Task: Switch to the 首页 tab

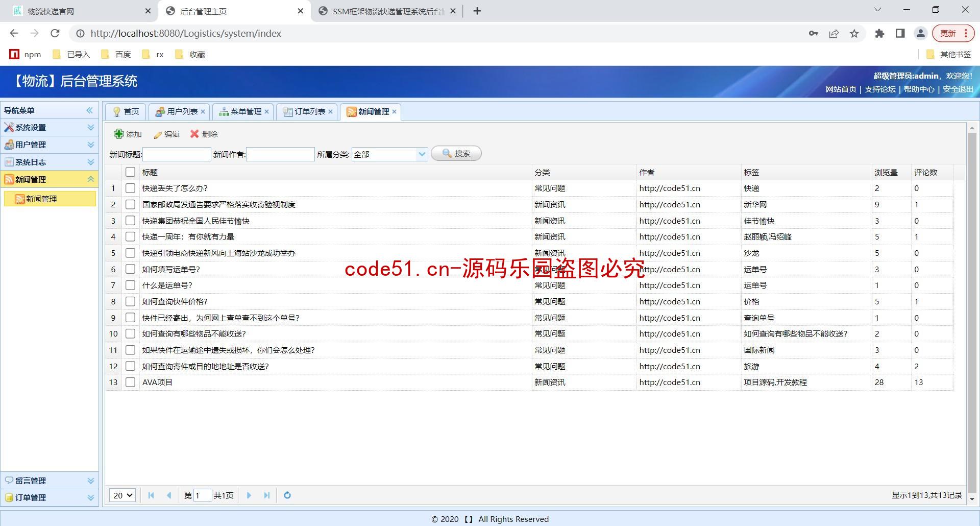Action: pos(126,112)
